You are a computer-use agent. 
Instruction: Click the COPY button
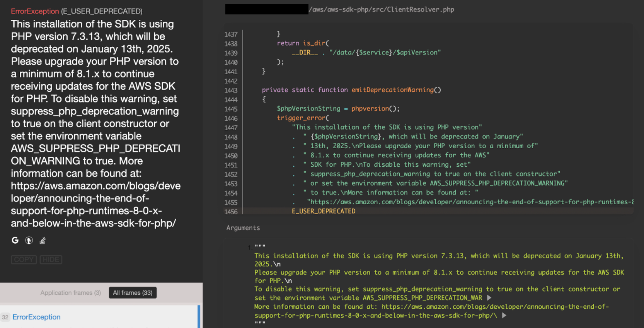pos(24,260)
